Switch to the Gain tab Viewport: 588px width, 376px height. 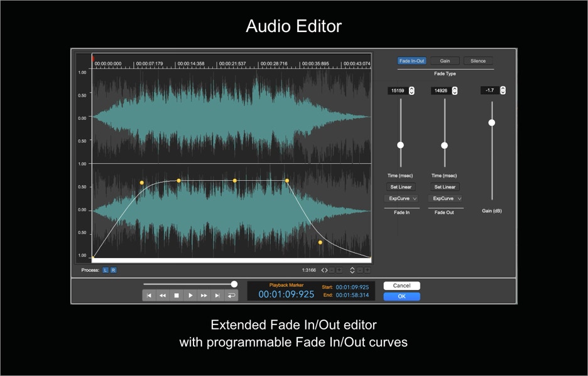tap(445, 61)
